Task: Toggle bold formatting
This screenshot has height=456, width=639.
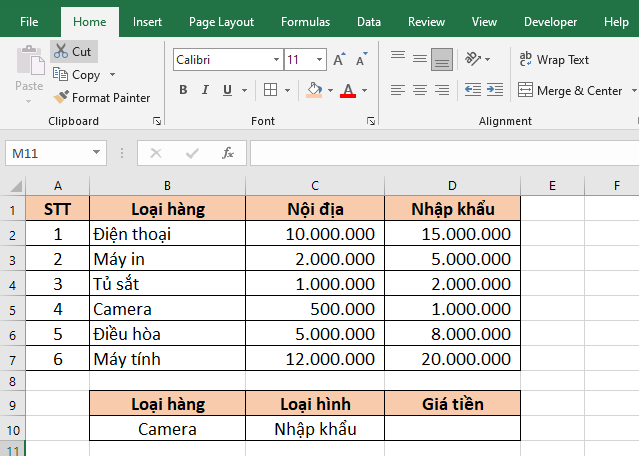Action: [x=183, y=91]
